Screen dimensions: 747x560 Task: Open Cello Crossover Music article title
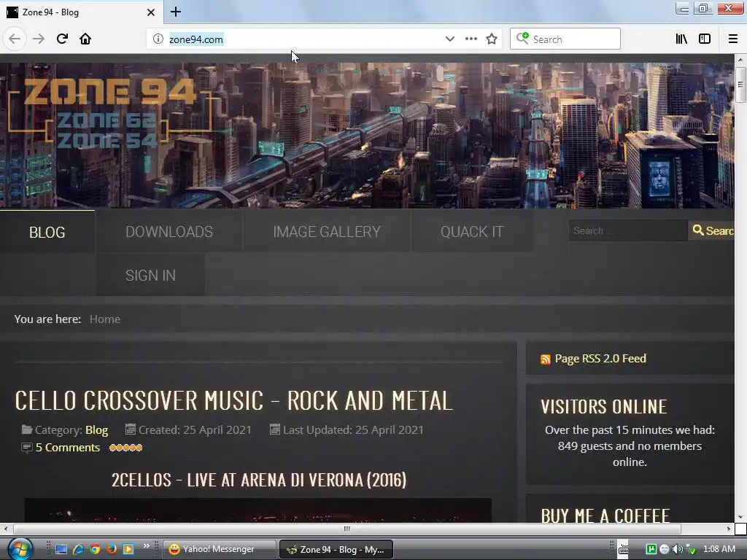pos(233,400)
